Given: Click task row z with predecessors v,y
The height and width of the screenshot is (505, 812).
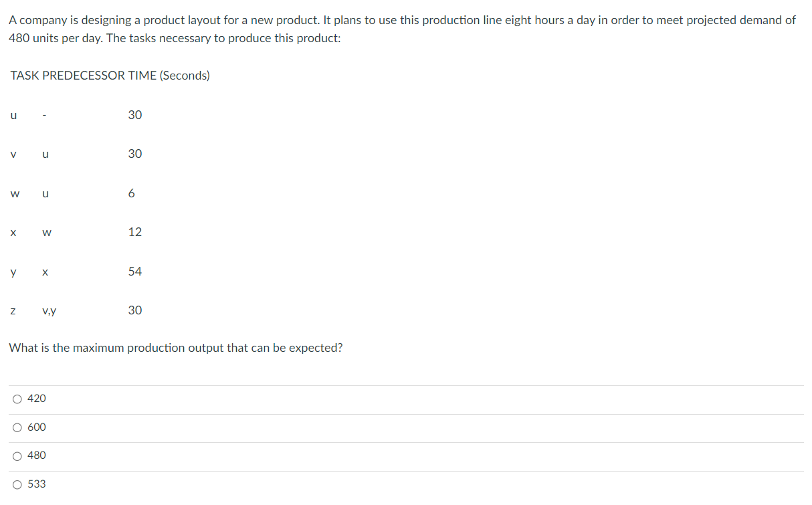Looking at the screenshot, I should pyautogui.click(x=74, y=310).
